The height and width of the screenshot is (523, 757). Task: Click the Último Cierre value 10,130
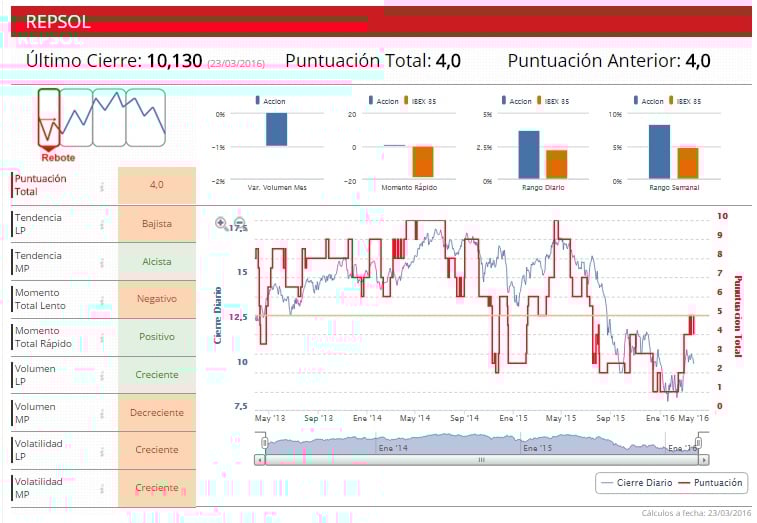(x=174, y=61)
